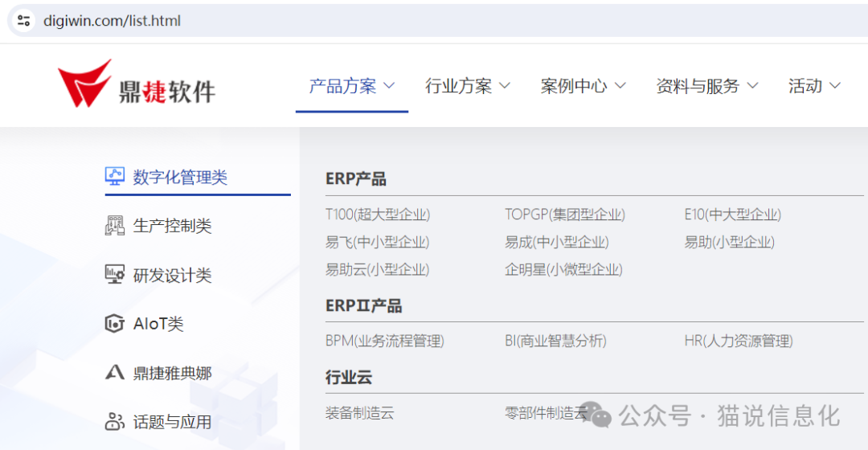868x450 pixels.
Task: Expand the 行业方案 chevron
Action: pos(504,86)
